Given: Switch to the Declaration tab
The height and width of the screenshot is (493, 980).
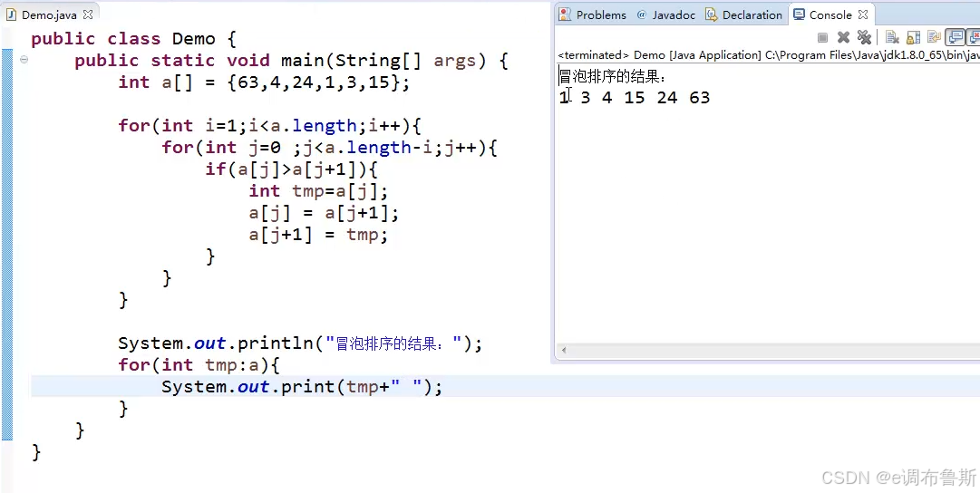Looking at the screenshot, I should coord(743,14).
